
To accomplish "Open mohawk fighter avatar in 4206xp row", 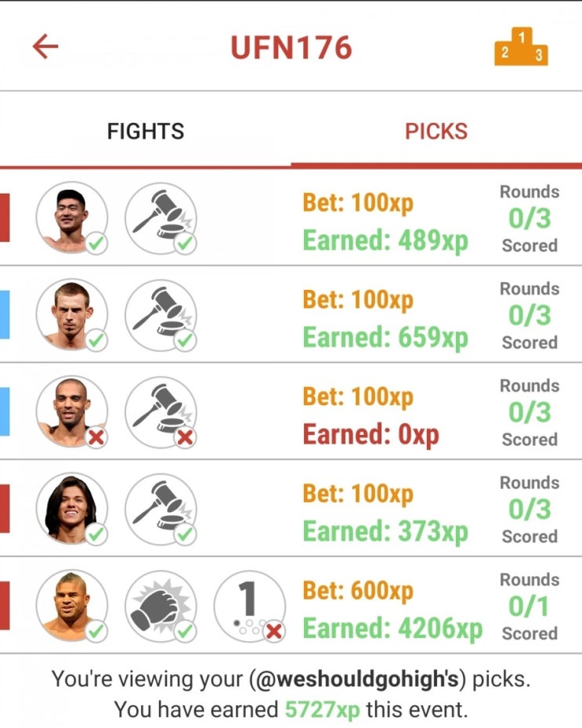I will pyautogui.click(x=72, y=607).
